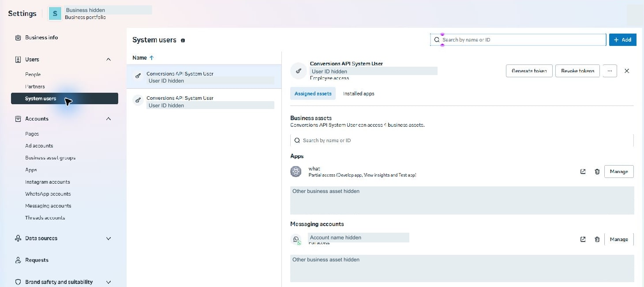Open the Requests page
The height and width of the screenshot is (287, 644).
point(37,260)
